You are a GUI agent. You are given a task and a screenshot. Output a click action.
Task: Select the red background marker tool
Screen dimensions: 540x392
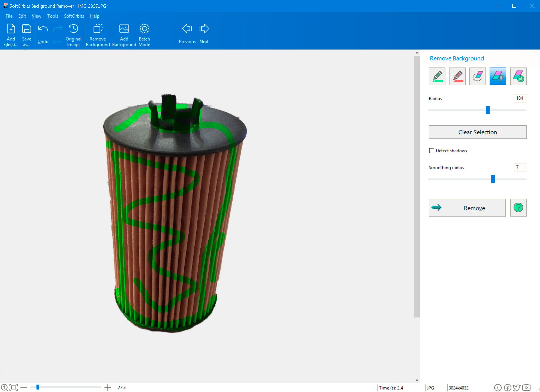coord(457,76)
